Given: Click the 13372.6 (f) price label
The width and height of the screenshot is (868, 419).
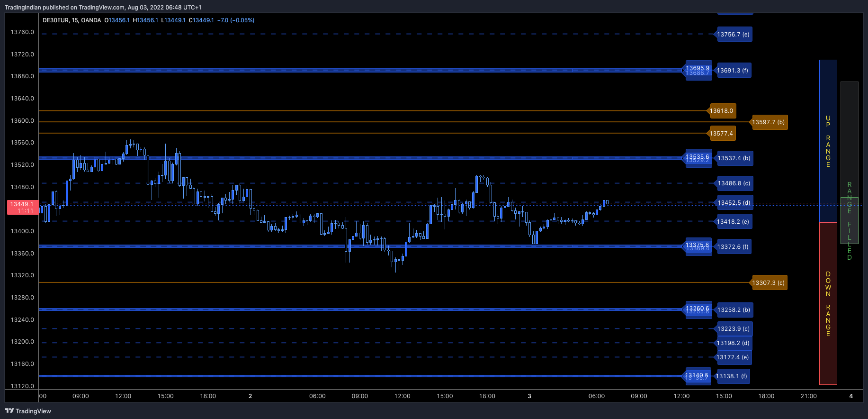Looking at the screenshot, I should tap(733, 247).
